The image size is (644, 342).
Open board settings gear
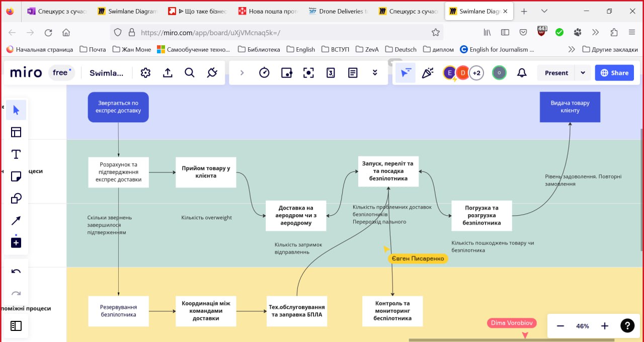[145, 73]
